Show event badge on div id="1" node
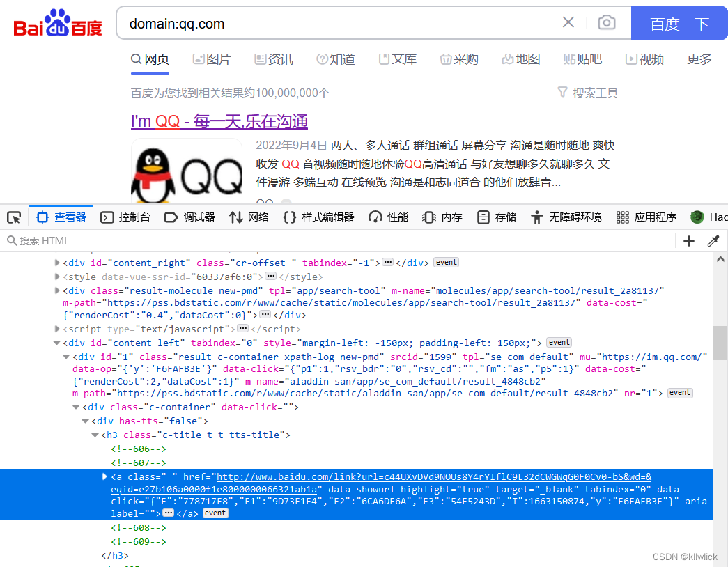The width and height of the screenshot is (728, 567). 680,393
